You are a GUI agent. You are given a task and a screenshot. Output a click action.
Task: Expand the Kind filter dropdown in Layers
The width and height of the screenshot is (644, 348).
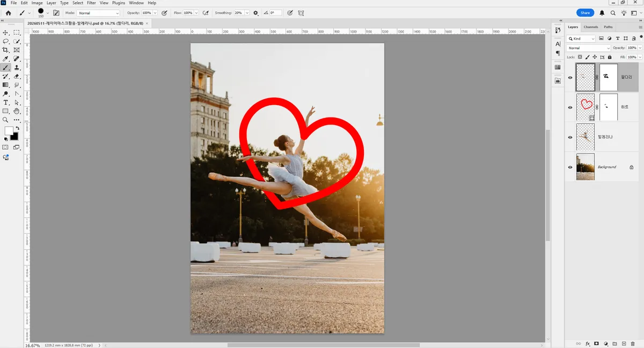click(582, 39)
